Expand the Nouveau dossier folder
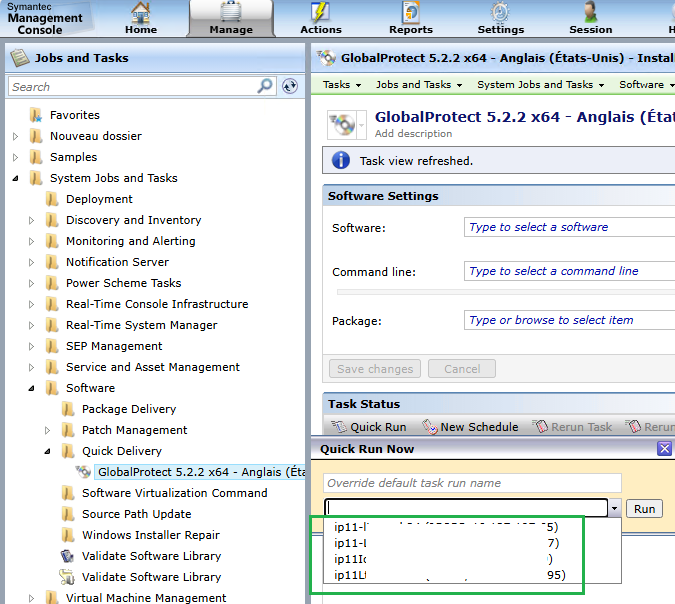The width and height of the screenshot is (675, 604). pyautogui.click(x=15, y=136)
